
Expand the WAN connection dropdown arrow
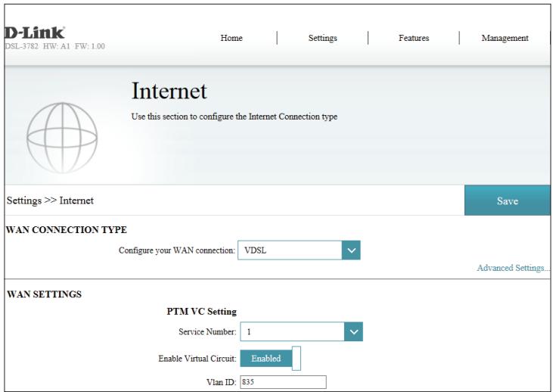(349, 250)
